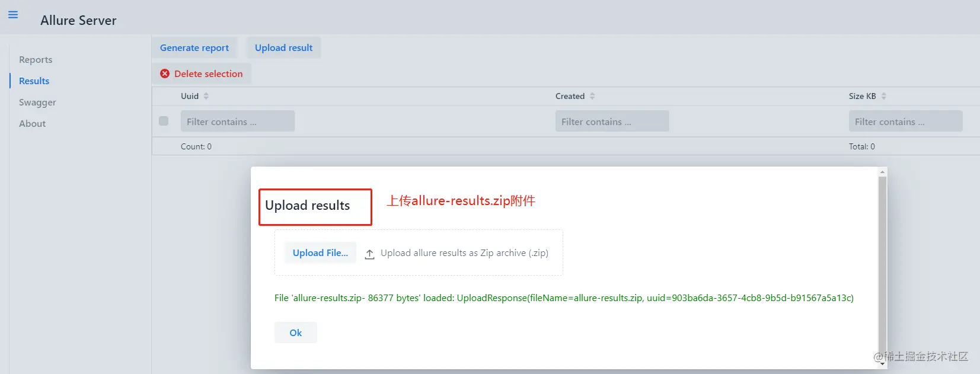Open the hamburger navigation menu
The height and width of the screenshot is (374, 980).
coord(13,15)
